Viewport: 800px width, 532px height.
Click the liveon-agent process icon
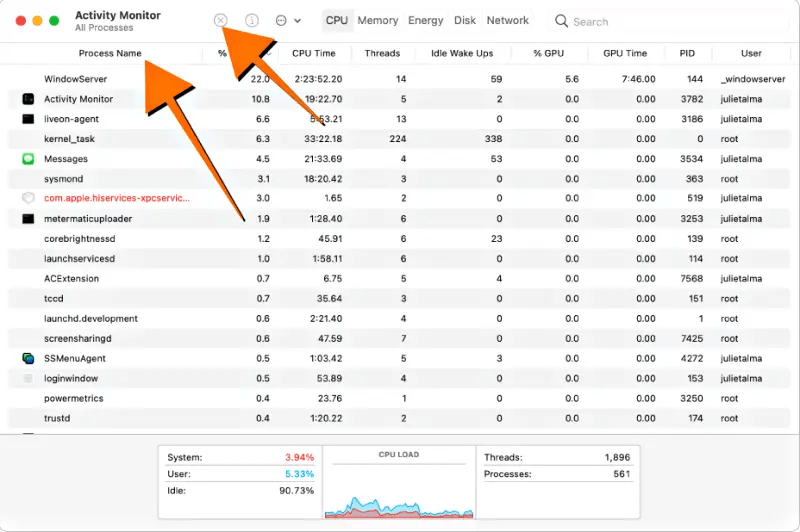click(28, 119)
